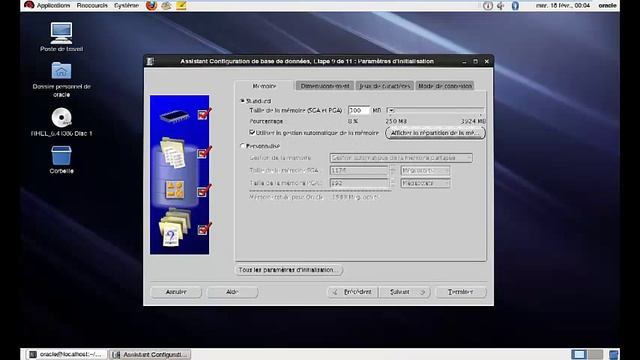
Task: Click the trash applet in bottom panel
Action: (x=613, y=354)
